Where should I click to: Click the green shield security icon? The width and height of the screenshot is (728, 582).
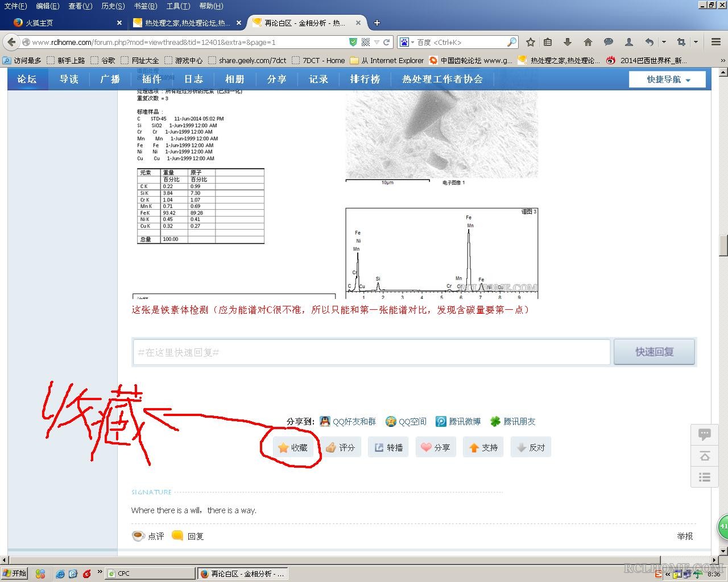tap(353, 42)
